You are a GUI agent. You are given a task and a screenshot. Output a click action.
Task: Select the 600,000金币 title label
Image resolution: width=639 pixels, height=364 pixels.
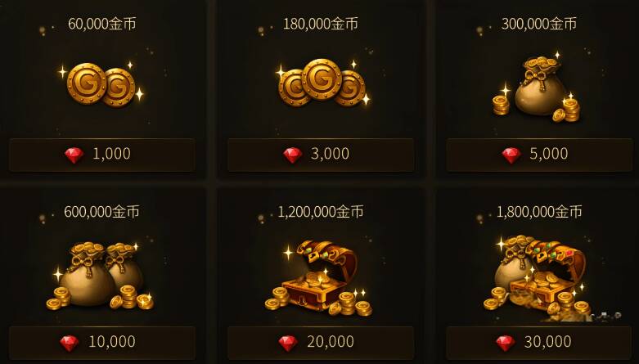coord(102,212)
